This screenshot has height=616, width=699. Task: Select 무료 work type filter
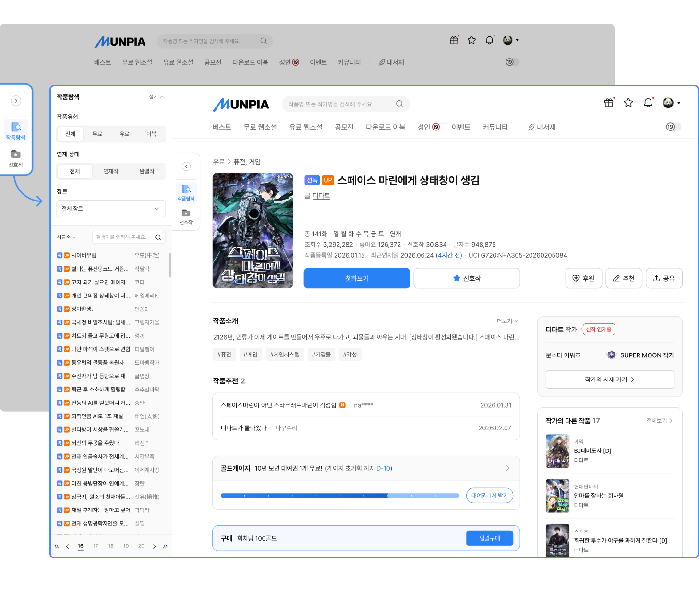click(x=97, y=134)
